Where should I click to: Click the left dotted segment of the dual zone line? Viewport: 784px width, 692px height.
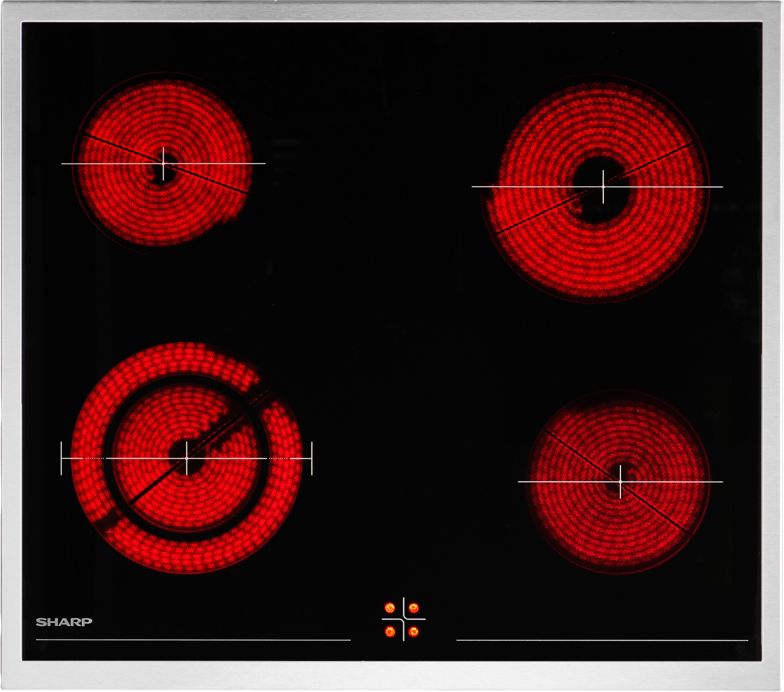(x=94, y=458)
